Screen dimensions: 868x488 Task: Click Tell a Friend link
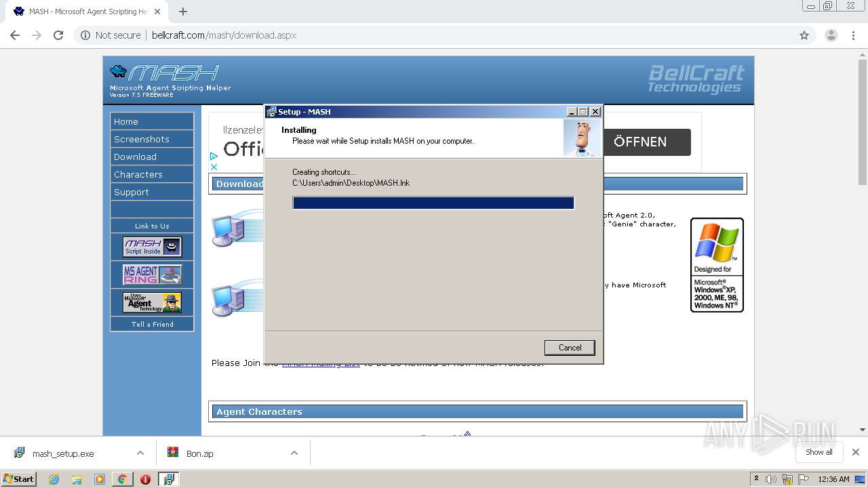[x=152, y=324]
